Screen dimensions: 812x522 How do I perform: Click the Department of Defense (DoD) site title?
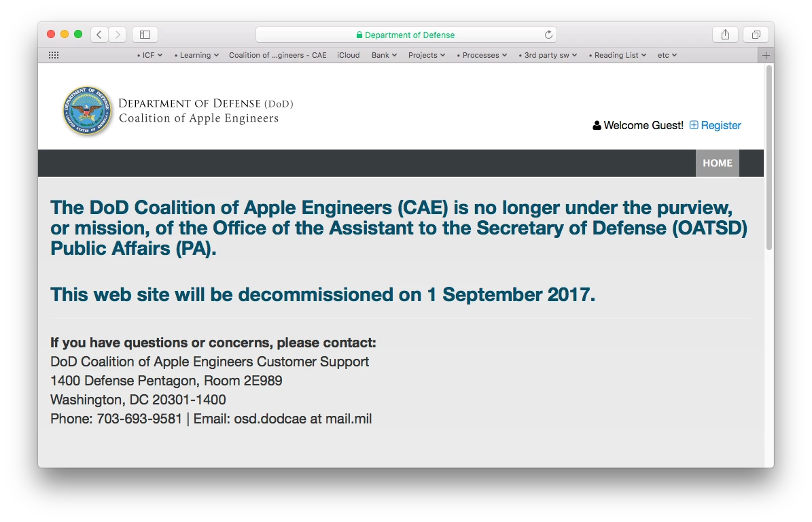(206, 103)
